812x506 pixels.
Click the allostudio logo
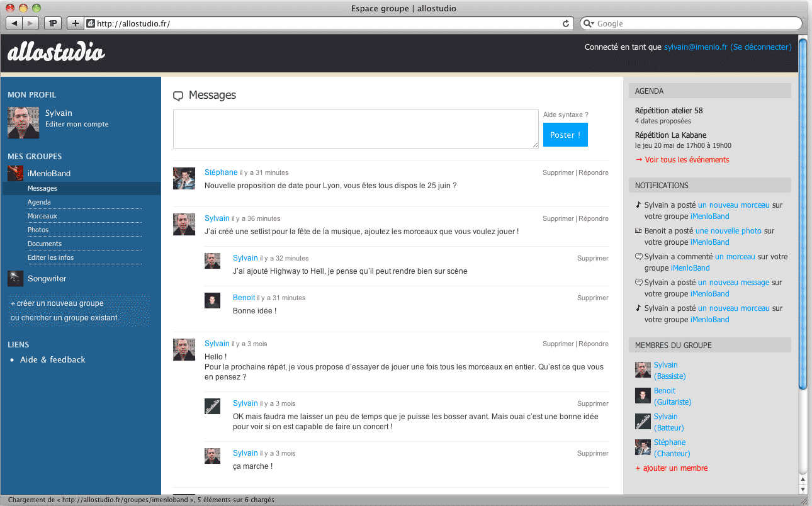[x=56, y=52]
